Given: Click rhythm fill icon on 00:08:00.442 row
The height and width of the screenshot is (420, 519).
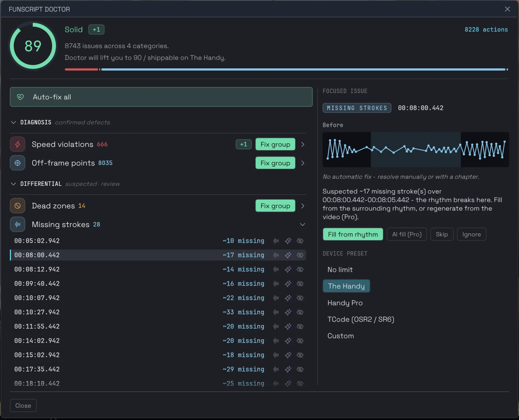Looking at the screenshot, I should 276,255.
